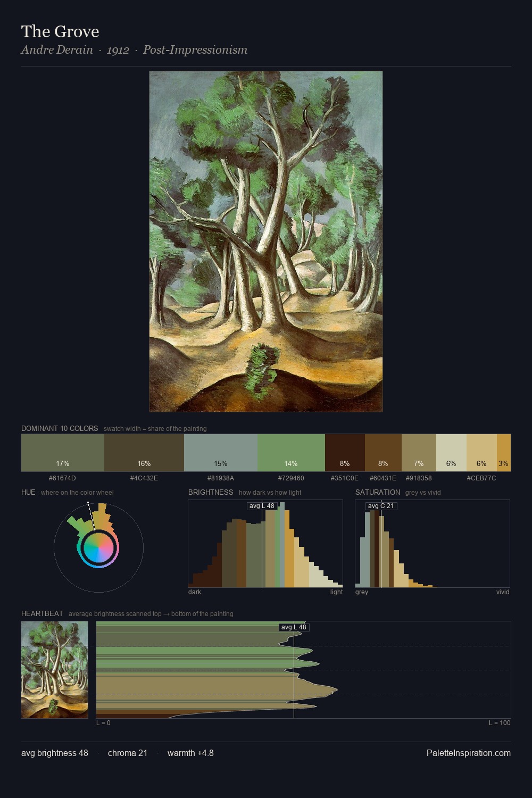Click the title "The Grove"
Screen dimensions: 532x798
click(x=60, y=31)
